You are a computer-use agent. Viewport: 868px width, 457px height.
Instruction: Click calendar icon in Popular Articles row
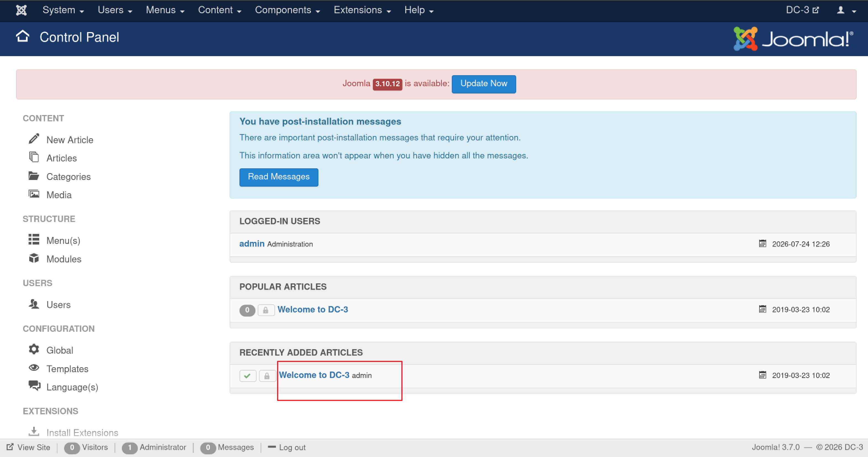763,309
